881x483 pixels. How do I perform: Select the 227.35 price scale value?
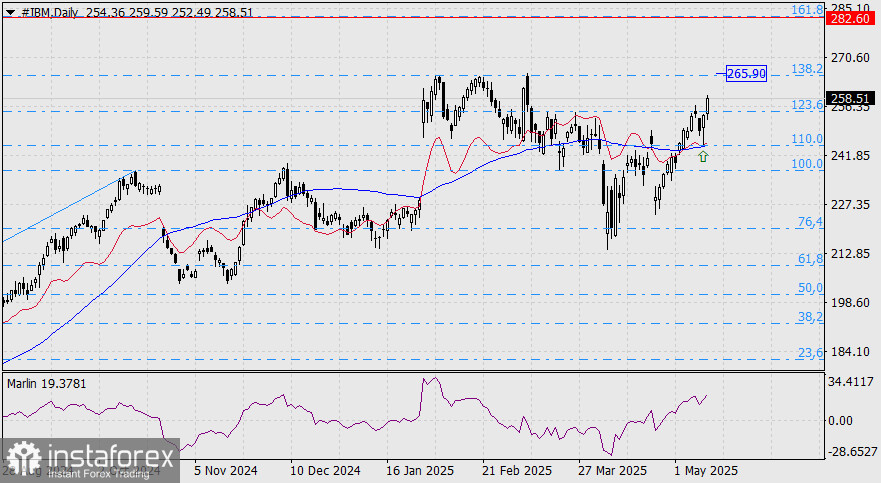coord(850,204)
